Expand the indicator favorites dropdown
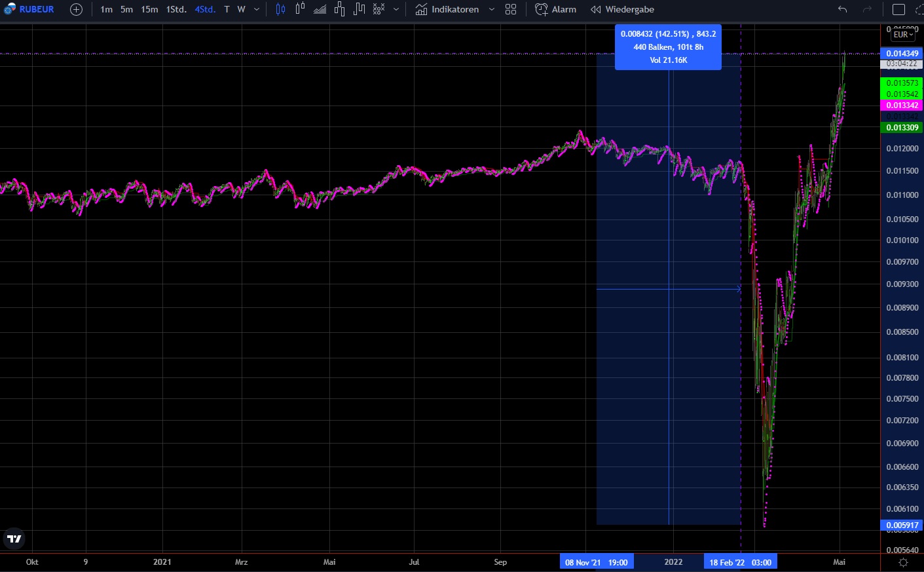 [492, 9]
